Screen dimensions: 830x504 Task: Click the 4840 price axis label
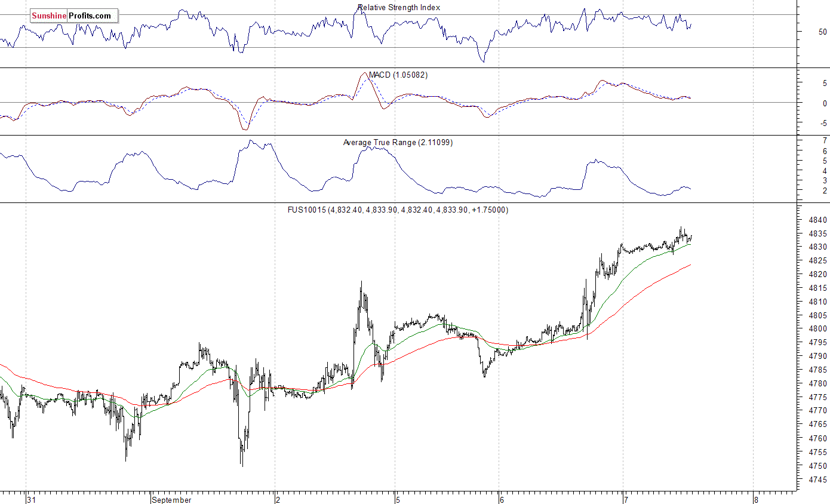coord(817,220)
